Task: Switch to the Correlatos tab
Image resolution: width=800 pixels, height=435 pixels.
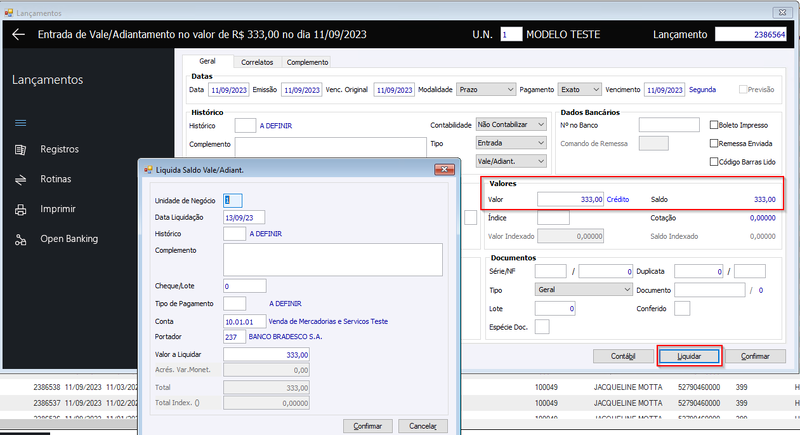Action: (257, 62)
